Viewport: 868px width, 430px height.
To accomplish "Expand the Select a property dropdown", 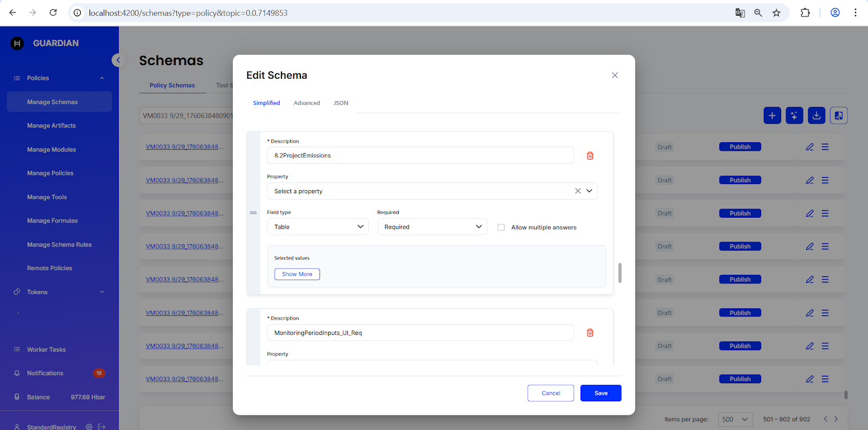I will click(589, 191).
